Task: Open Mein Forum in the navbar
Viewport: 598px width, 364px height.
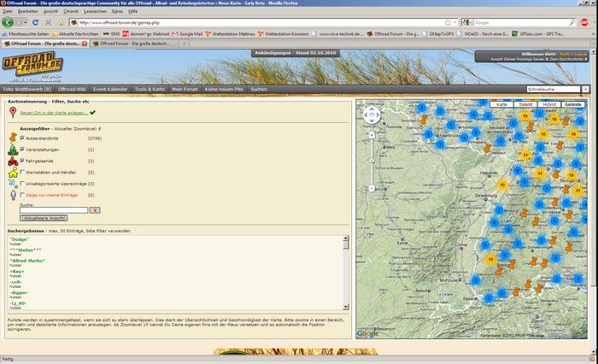Action: click(185, 89)
